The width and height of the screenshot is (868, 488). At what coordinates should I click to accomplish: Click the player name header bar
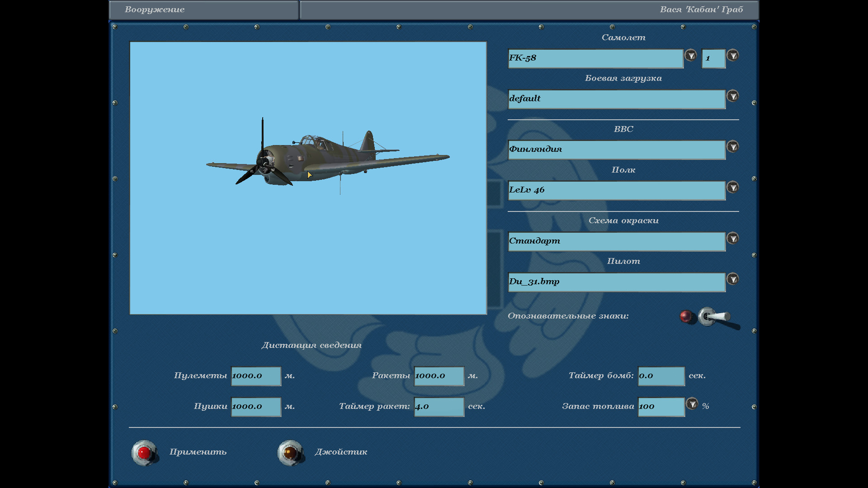(529, 9)
